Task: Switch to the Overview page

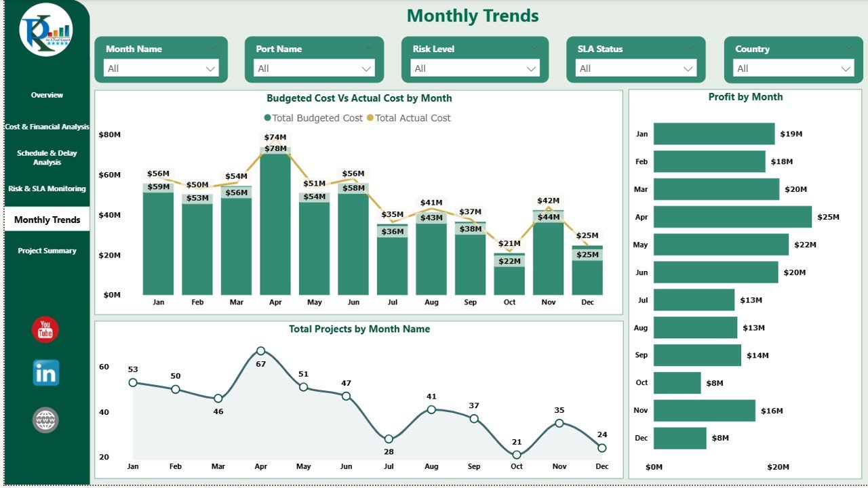Action: [46, 95]
